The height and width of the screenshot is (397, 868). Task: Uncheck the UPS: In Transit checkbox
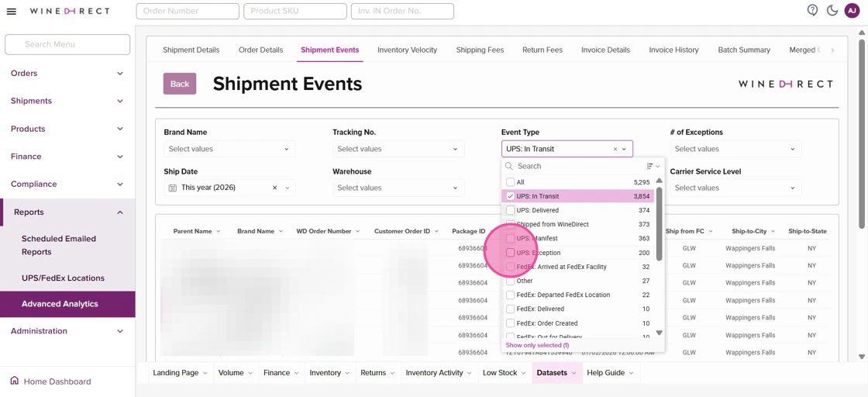pos(511,196)
